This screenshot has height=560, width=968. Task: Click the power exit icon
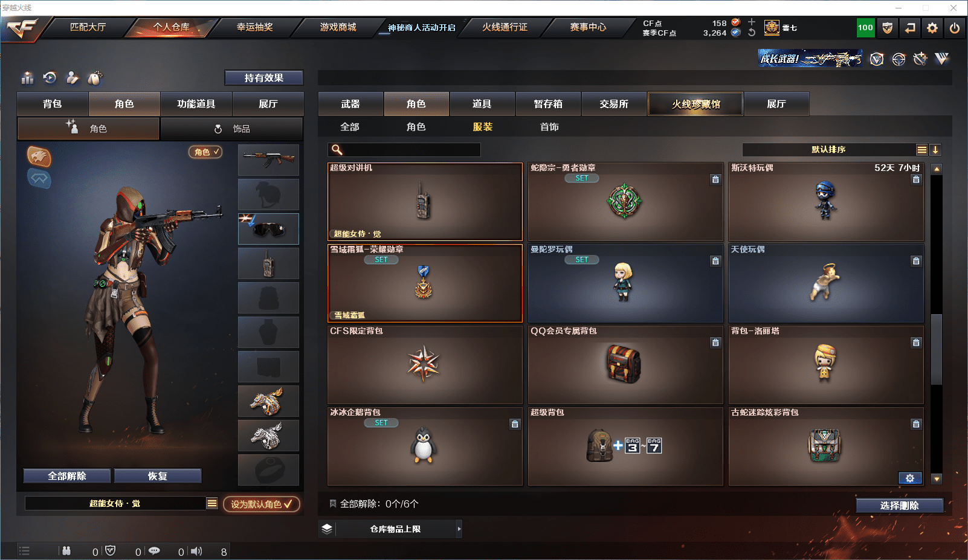coord(954,28)
